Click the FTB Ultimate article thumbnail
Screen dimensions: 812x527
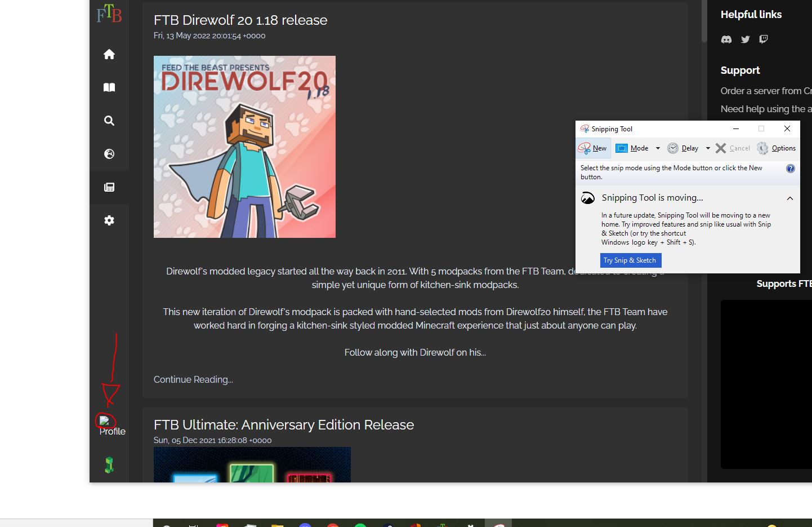pos(252,465)
